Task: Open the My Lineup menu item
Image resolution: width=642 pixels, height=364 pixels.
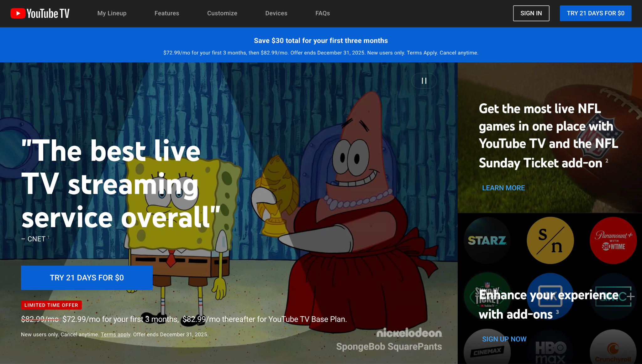Action: pyautogui.click(x=112, y=13)
